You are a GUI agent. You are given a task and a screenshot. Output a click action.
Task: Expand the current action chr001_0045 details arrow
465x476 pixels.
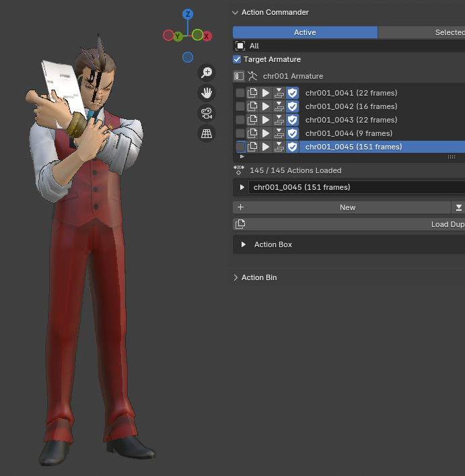242,187
